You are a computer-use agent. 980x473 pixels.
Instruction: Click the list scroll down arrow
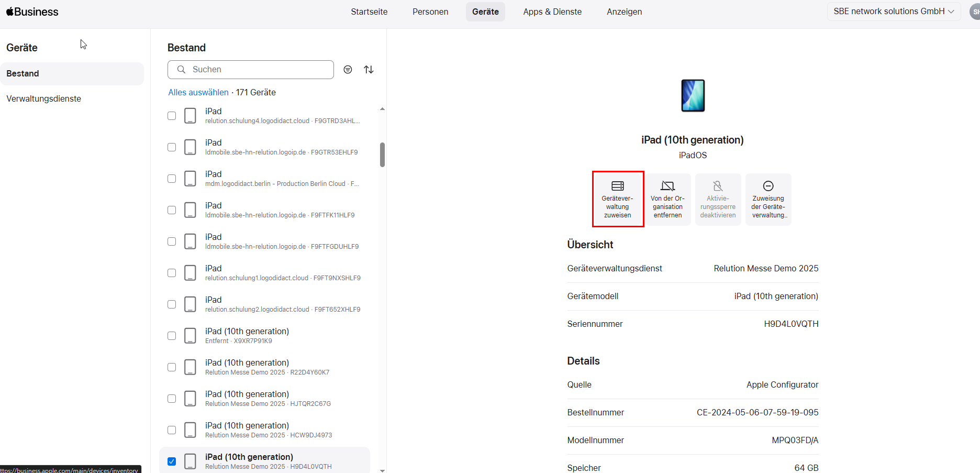click(x=383, y=470)
